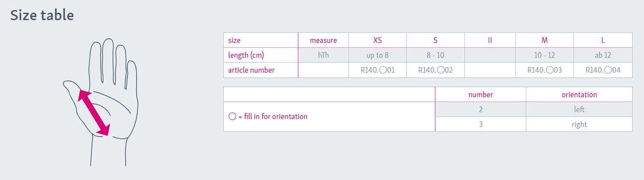Viewport: 644px width, 180px height.
Task: Click the Size table heading
Action: [x=42, y=15]
